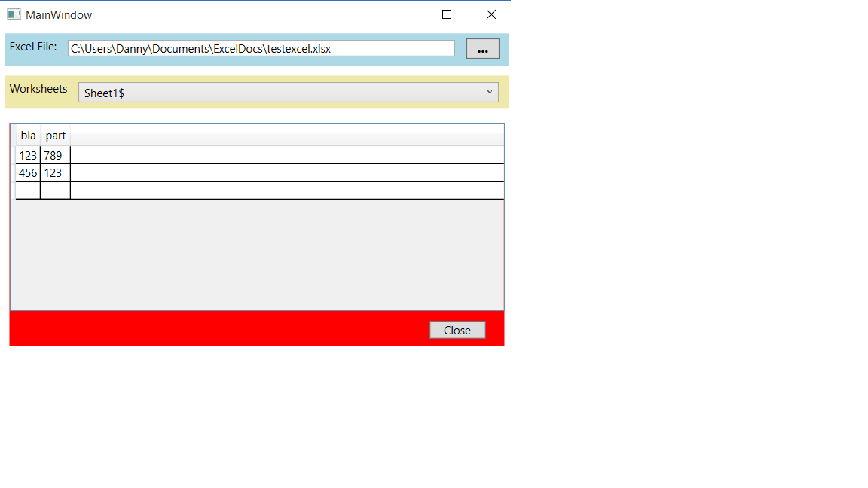
Task: Click the Close button in the red bar
Action: (x=457, y=330)
